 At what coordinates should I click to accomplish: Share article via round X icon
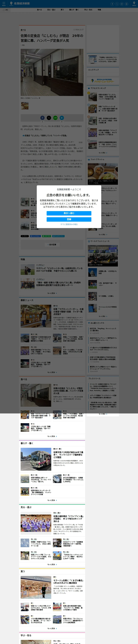click(49, 118)
